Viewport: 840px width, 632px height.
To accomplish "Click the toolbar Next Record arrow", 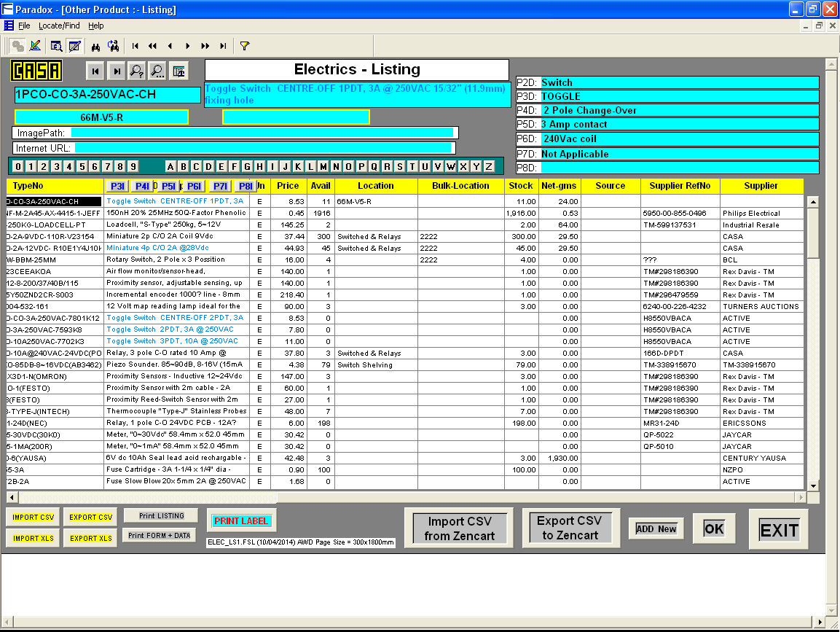I will 187,46.
